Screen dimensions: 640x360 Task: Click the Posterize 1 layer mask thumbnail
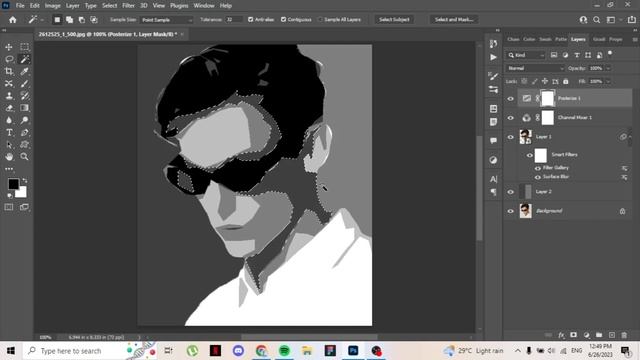point(548,98)
